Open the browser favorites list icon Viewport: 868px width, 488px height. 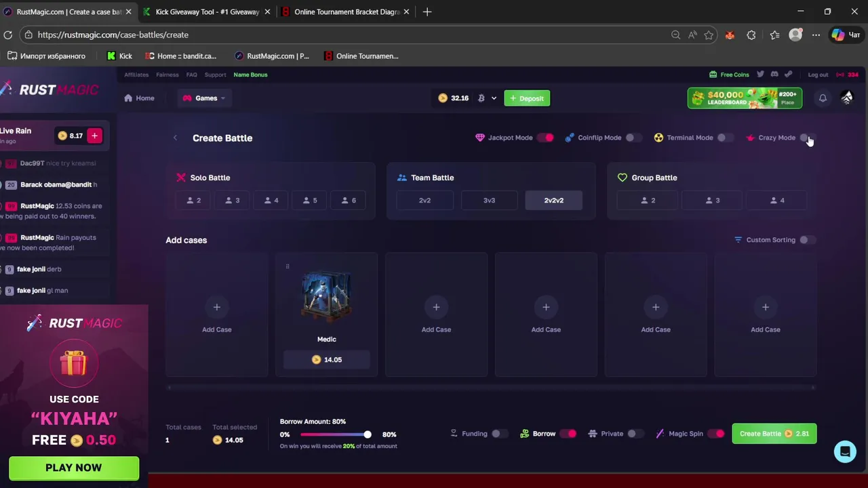click(x=774, y=35)
